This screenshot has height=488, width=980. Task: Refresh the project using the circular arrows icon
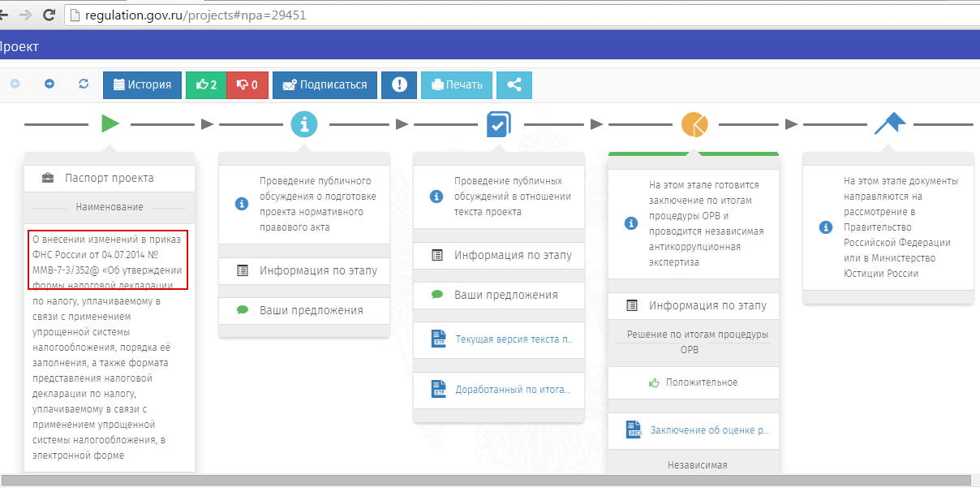pyautogui.click(x=83, y=84)
